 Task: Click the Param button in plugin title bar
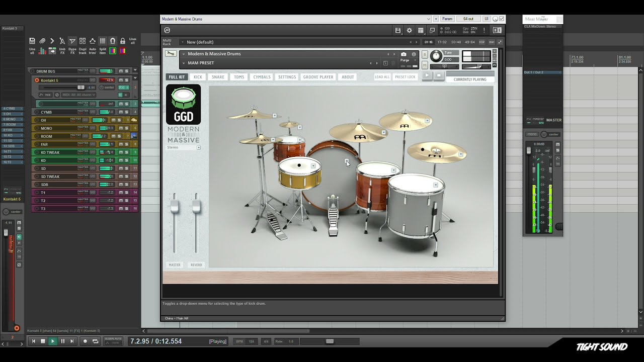[447, 19]
